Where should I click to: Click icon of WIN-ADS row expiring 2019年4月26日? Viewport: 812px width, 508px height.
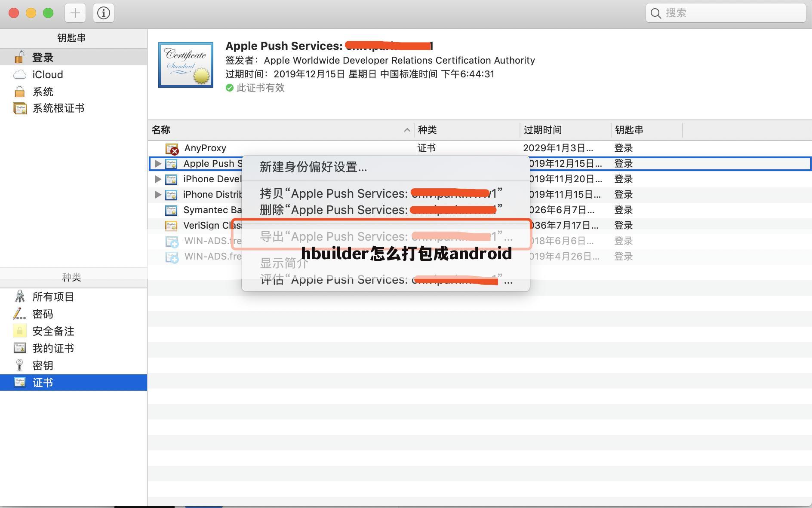pos(172,257)
